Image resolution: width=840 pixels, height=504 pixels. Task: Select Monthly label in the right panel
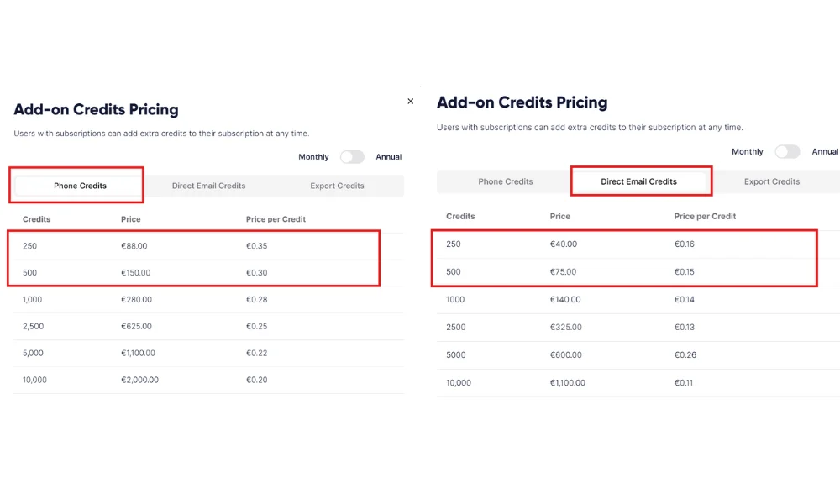(x=747, y=152)
